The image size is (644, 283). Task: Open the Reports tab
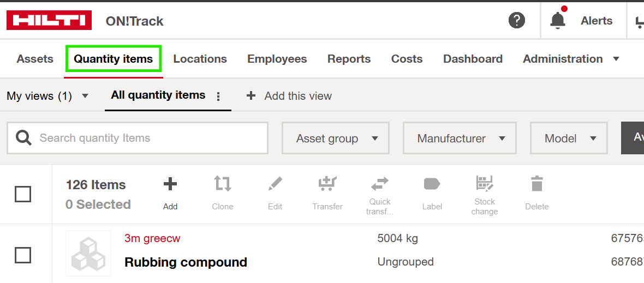[349, 59]
